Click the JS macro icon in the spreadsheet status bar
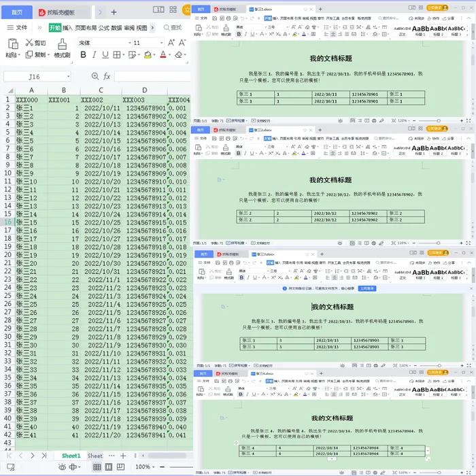This screenshot has height=476, width=476. 12,467
